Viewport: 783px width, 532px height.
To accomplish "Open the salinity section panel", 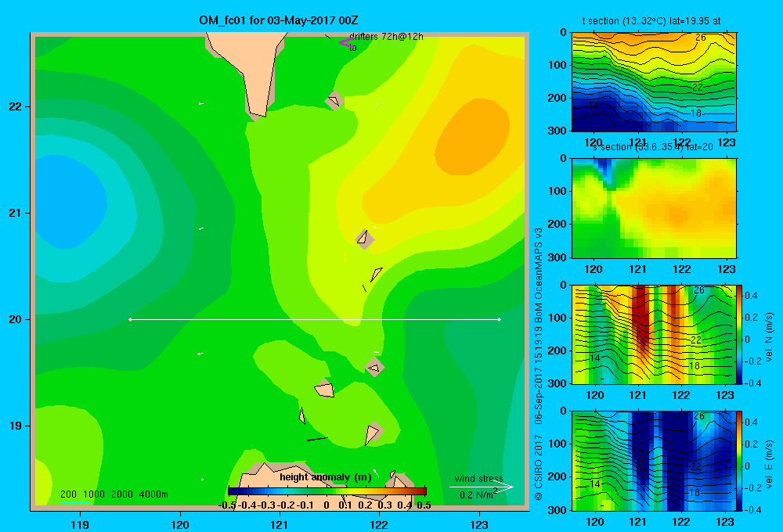I will coord(654,208).
